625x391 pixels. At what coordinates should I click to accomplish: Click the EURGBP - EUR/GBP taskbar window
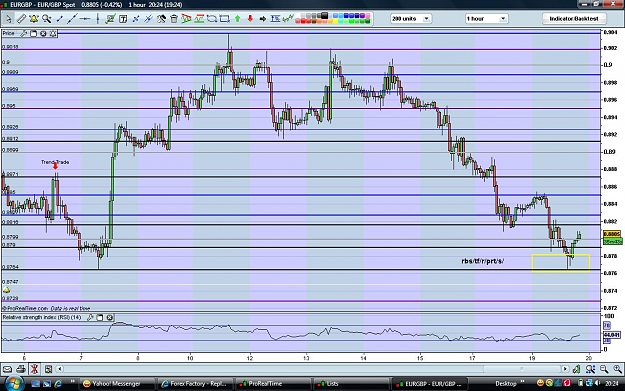pyautogui.click(x=429, y=383)
